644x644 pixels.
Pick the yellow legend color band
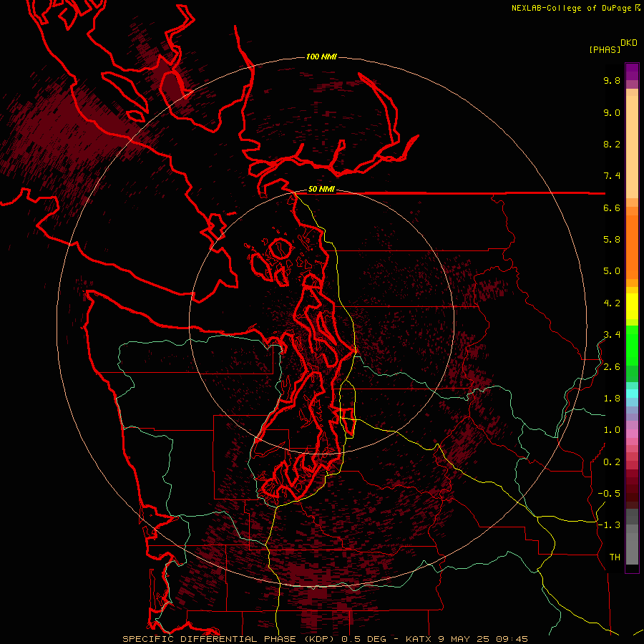pos(632,306)
